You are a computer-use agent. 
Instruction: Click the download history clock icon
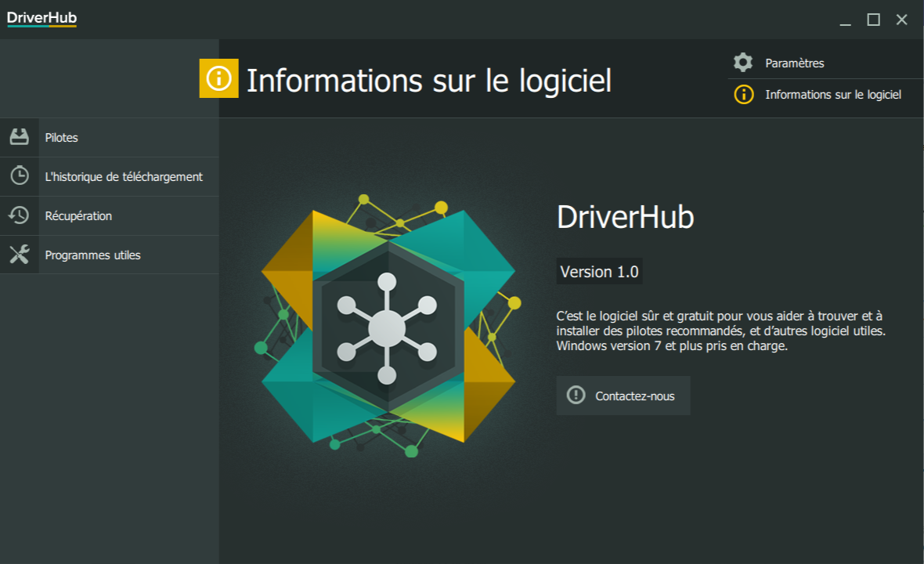pos(20,175)
